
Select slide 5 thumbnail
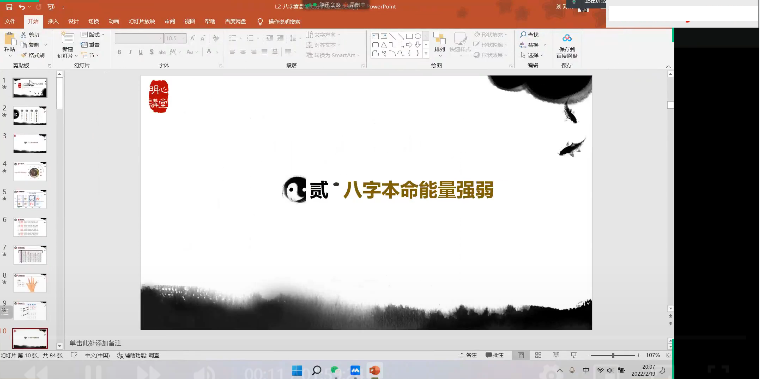30,199
